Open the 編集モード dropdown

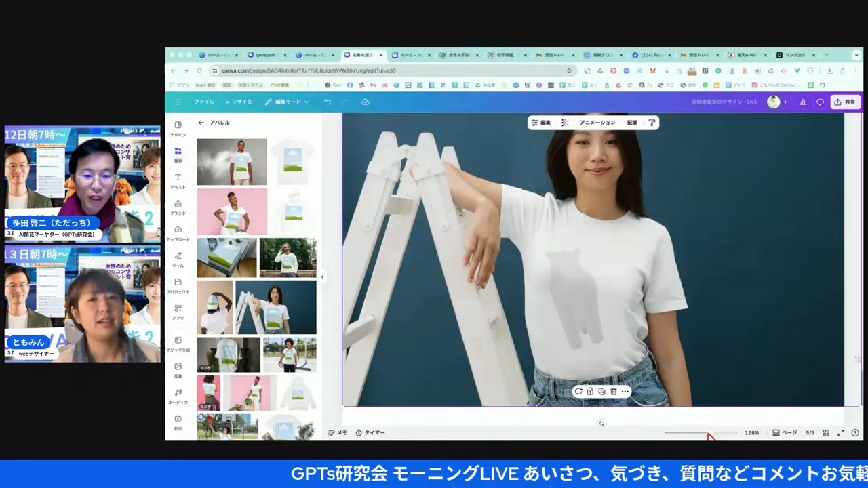pyautogui.click(x=288, y=102)
